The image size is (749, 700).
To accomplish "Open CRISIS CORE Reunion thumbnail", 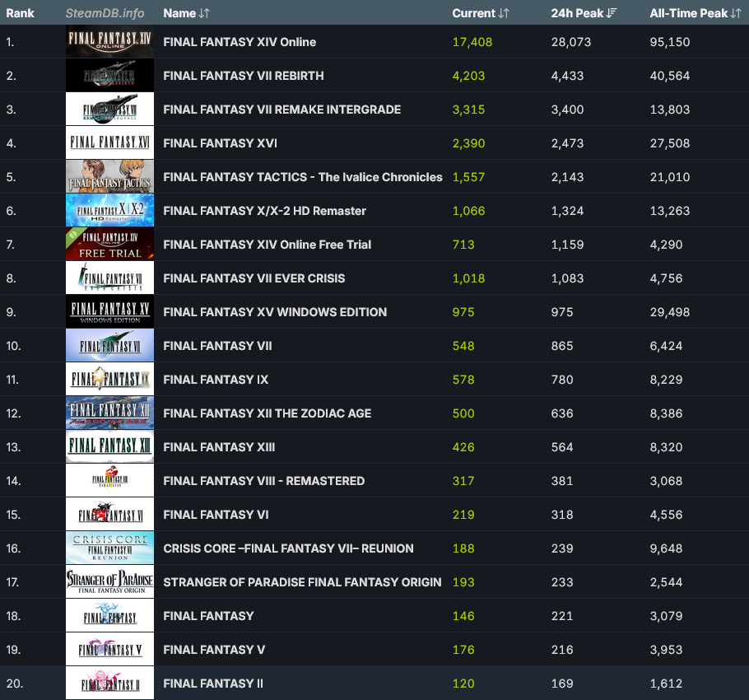I will pos(109,548).
